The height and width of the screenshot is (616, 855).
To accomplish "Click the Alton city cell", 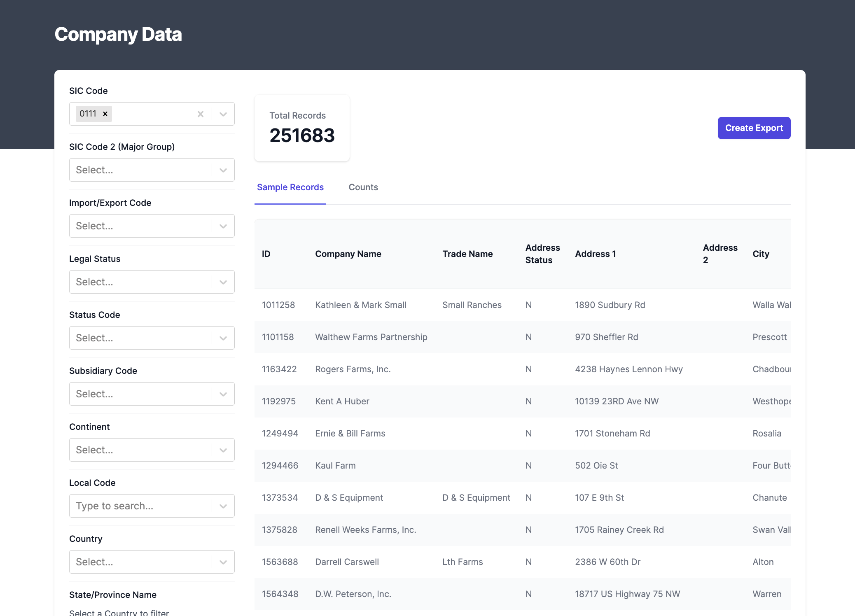I will (x=763, y=562).
